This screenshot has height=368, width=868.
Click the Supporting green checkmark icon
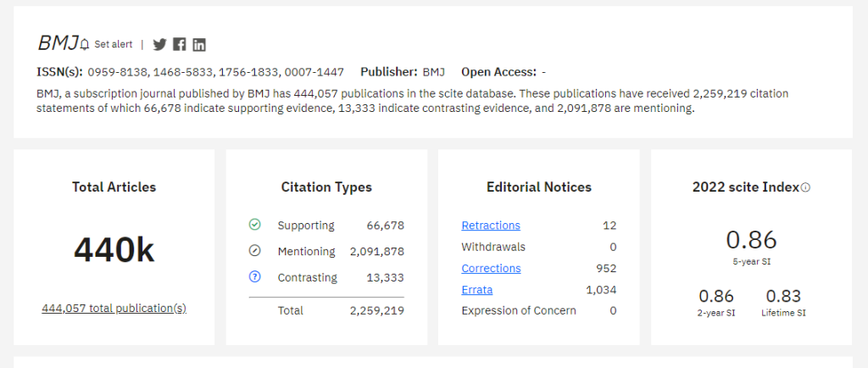pos(254,225)
